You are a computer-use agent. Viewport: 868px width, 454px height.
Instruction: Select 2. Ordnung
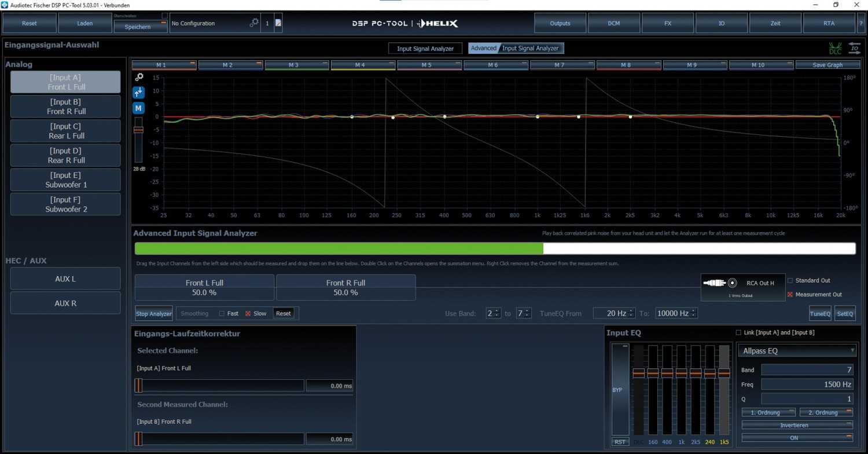pos(826,412)
